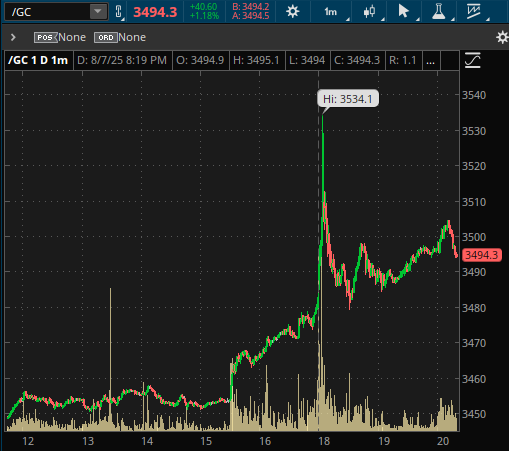Toggle the ORD orders indicator
Viewport: 509px width, 451px height.
pos(106,37)
